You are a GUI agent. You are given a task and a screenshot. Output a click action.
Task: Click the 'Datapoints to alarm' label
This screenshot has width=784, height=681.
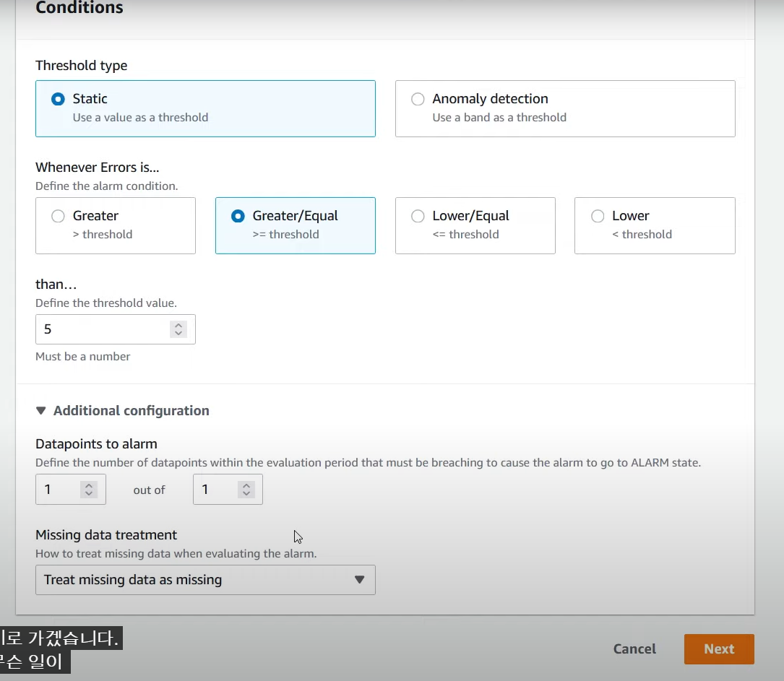coord(96,444)
